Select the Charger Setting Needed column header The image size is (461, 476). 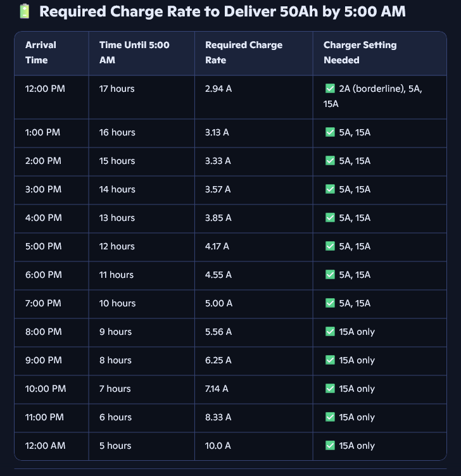click(x=360, y=53)
